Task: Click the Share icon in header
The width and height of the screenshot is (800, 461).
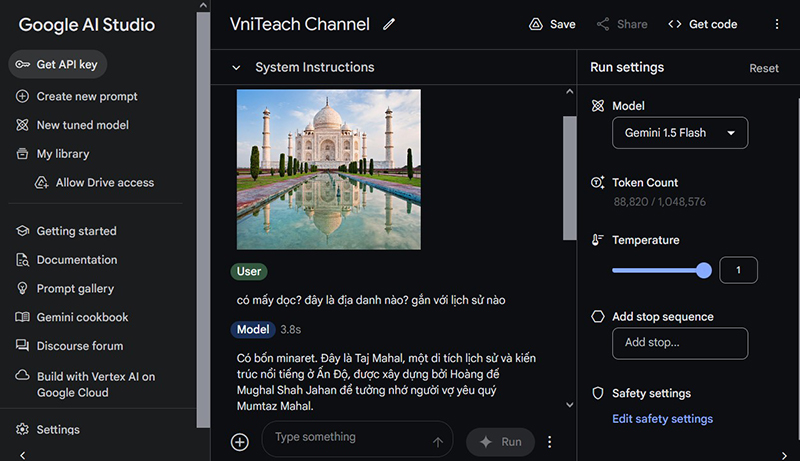Action: pyautogui.click(x=603, y=24)
